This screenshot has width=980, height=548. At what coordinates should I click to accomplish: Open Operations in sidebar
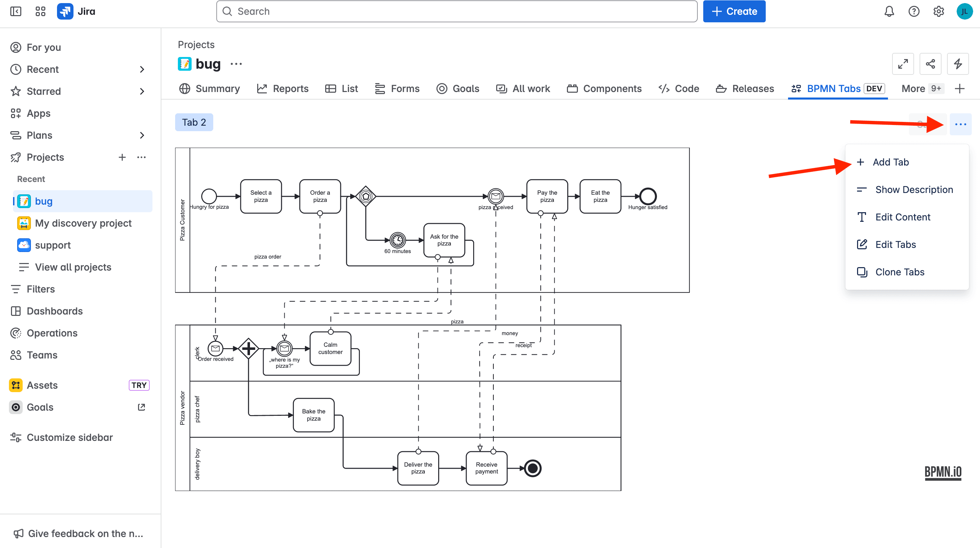(x=80, y=333)
